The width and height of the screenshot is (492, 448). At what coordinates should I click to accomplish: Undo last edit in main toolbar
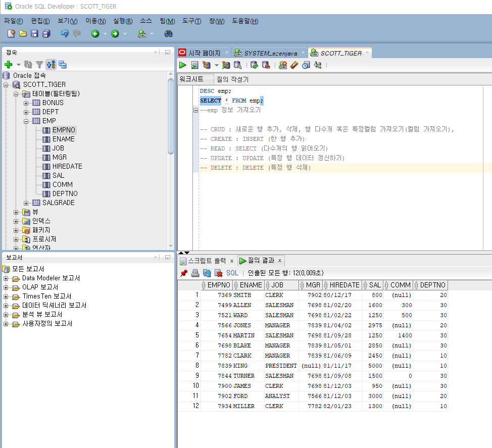tap(64, 33)
